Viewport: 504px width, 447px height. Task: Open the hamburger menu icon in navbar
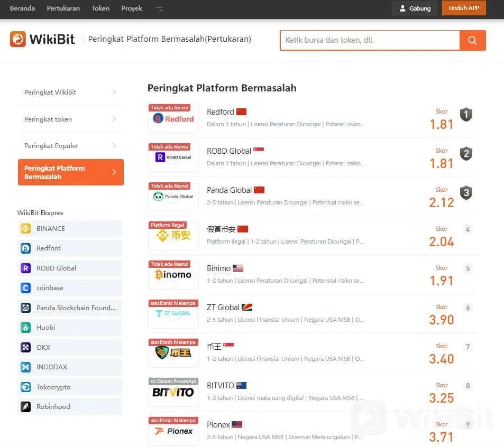(160, 8)
